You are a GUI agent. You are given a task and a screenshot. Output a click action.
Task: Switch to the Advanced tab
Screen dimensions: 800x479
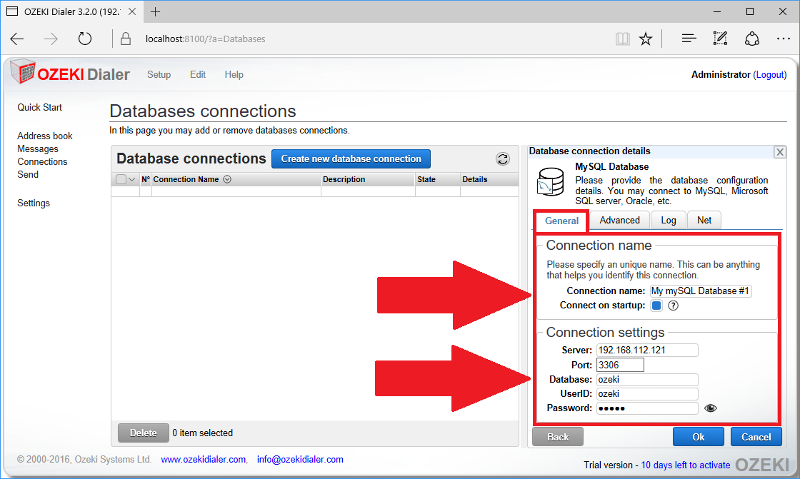click(619, 221)
